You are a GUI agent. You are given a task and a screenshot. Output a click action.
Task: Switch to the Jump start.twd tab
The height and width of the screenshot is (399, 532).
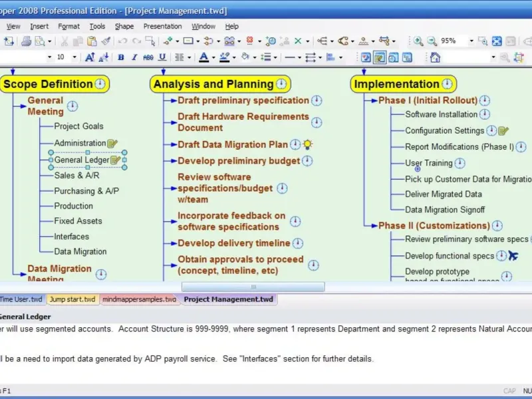72,299
